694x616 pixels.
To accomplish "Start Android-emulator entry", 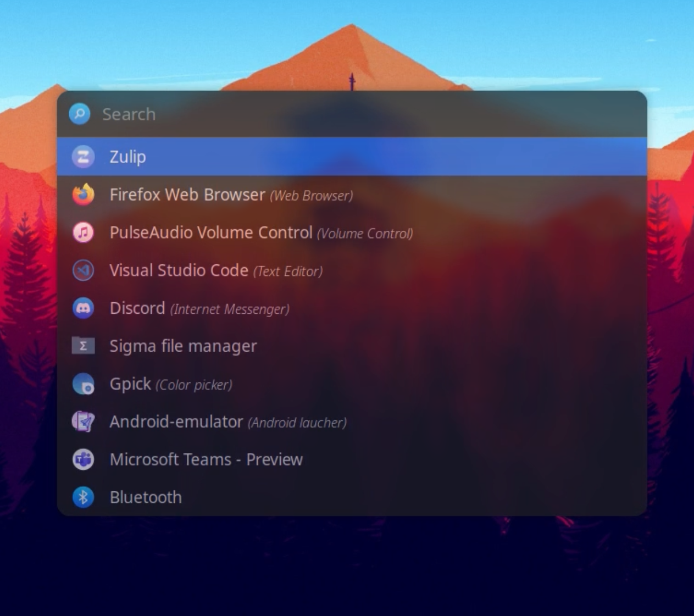I will pos(352,422).
